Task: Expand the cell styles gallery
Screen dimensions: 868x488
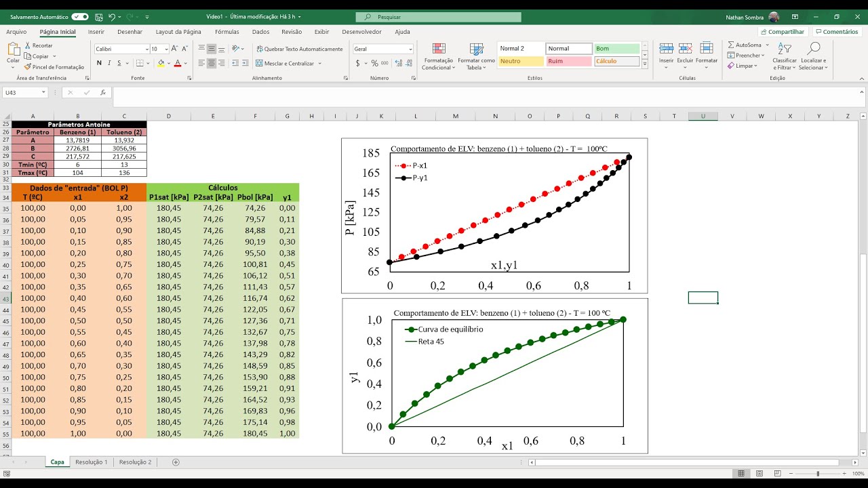Action: click(x=645, y=64)
